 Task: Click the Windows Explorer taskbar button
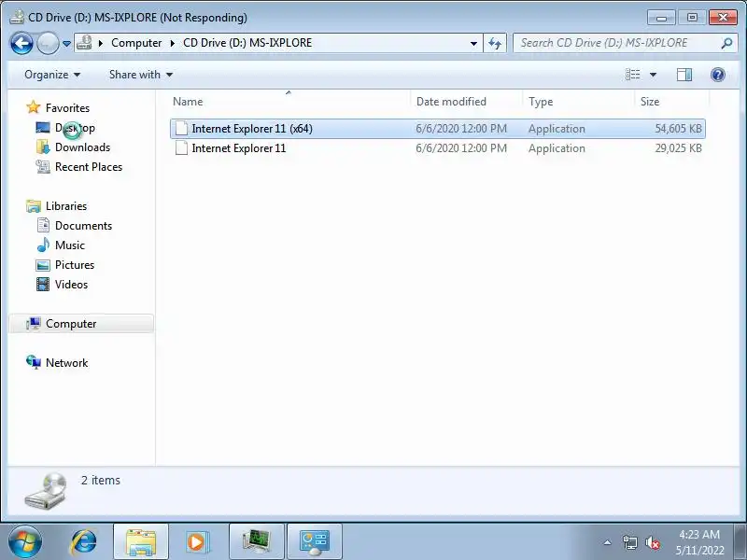pyautogui.click(x=141, y=542)
